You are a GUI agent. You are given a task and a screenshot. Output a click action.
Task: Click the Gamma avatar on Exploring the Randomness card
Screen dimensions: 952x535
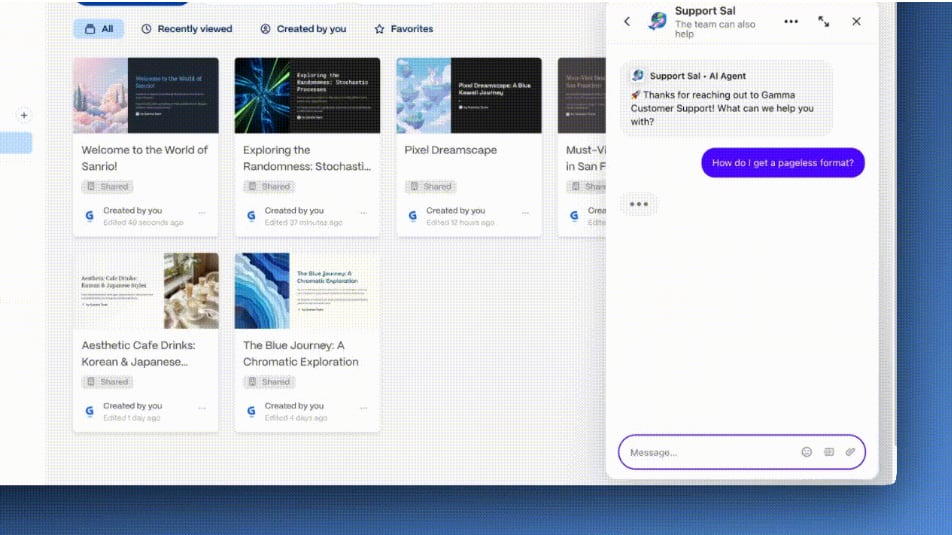pos(251,216)
